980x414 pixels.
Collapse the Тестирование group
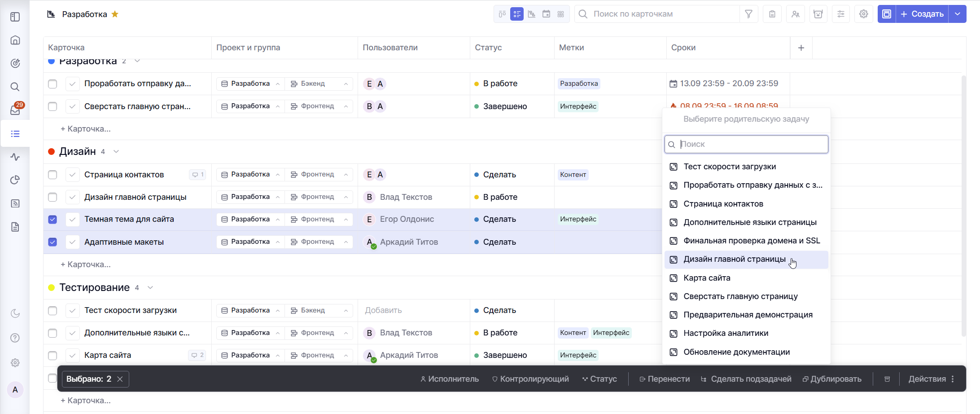tap(150, 287)
